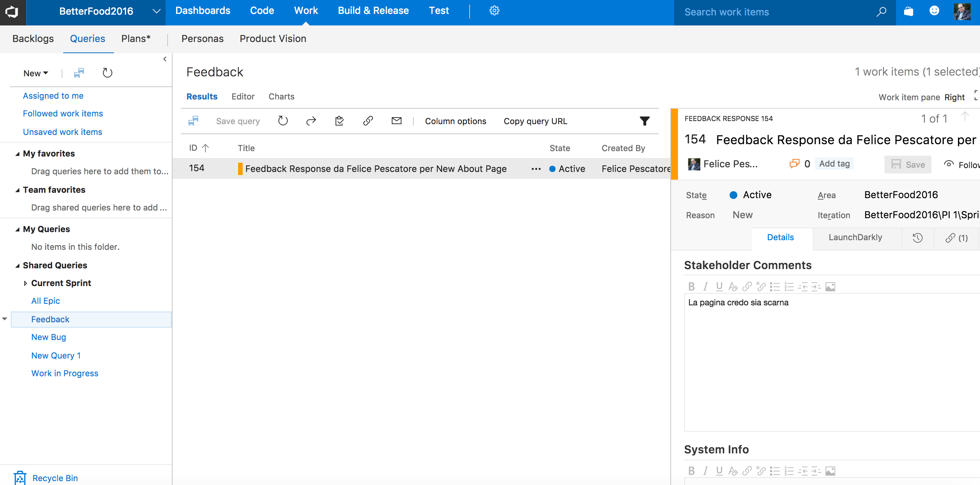Viewport: 980px width, 485px height.
Task: Collapse the left query pane with chevron
Action: (165, 59)
